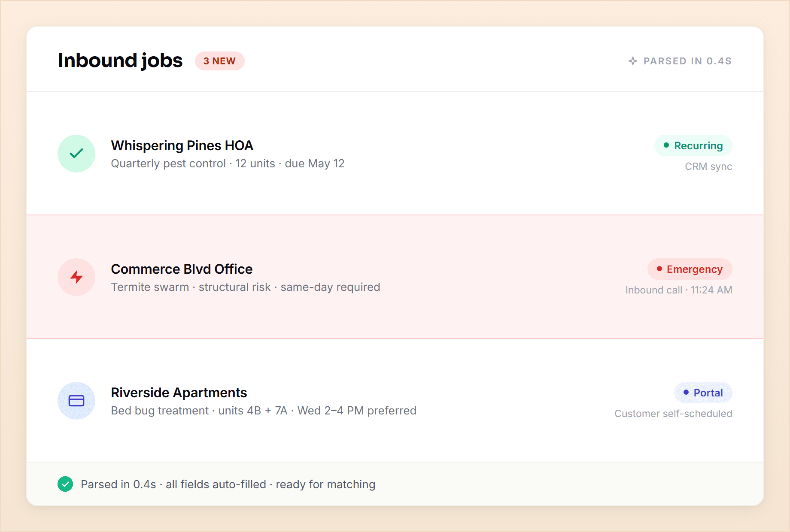Open the Whispering Pines HOA job
Viewport: 790px width, 532px height.
point(395,153)
